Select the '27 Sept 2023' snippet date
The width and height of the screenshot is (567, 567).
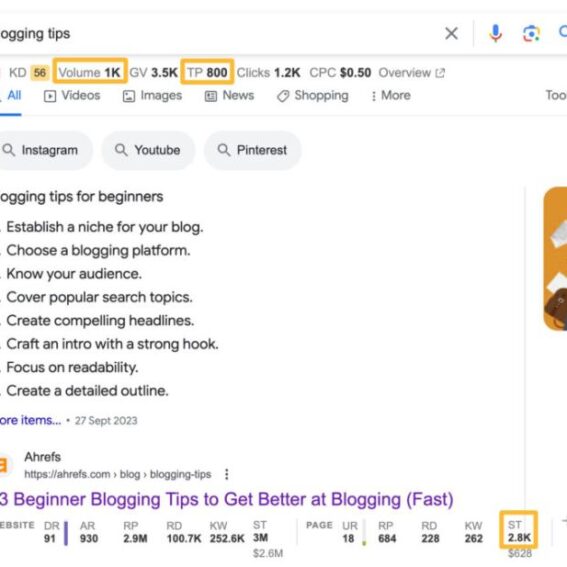[106, 421]
